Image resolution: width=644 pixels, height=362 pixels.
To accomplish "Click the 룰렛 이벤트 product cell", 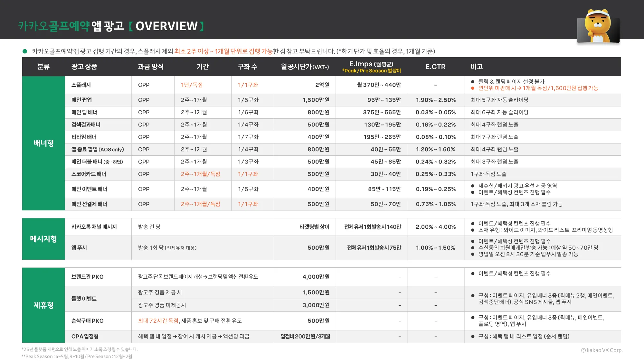I will (84, 299).
